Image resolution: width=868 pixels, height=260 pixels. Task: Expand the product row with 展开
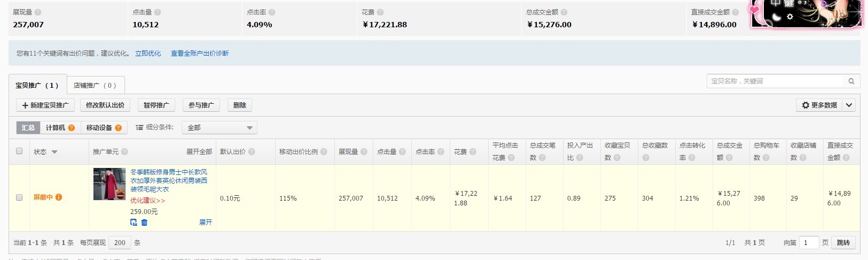click(x=206, y=223)
